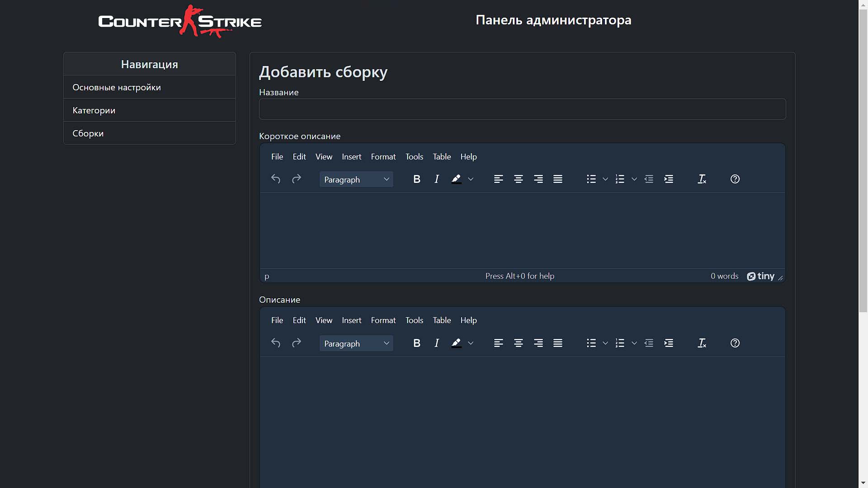Viewport: 868px width, 488px height.
Task: Justify text in the Описание editor
Action: tap(558, 343)
